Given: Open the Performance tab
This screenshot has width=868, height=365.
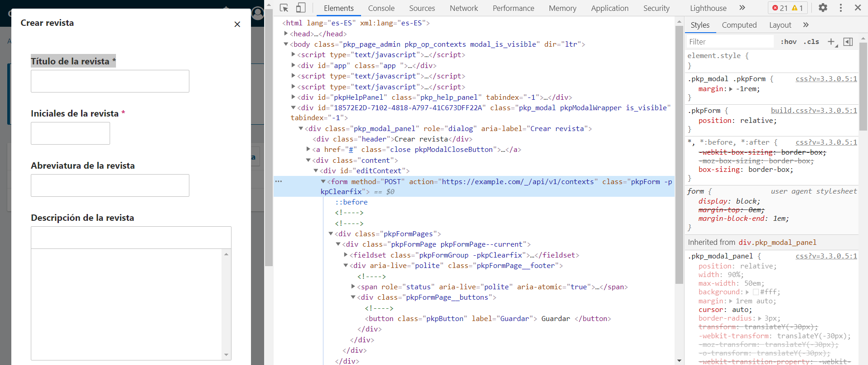Looking at the screenshot, I should click(513, 8).
